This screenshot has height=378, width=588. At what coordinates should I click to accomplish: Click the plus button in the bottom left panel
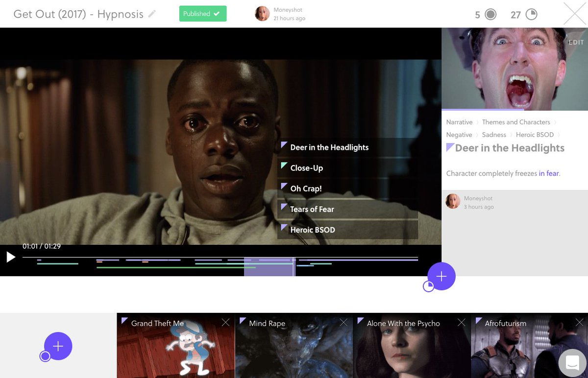point(57,346)
